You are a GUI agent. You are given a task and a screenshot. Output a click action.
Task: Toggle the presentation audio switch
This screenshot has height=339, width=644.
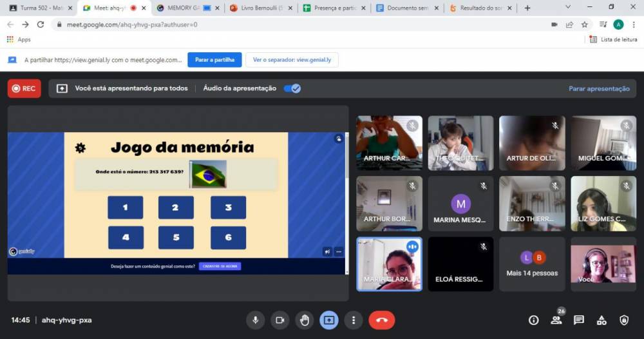tap(292, 88)
